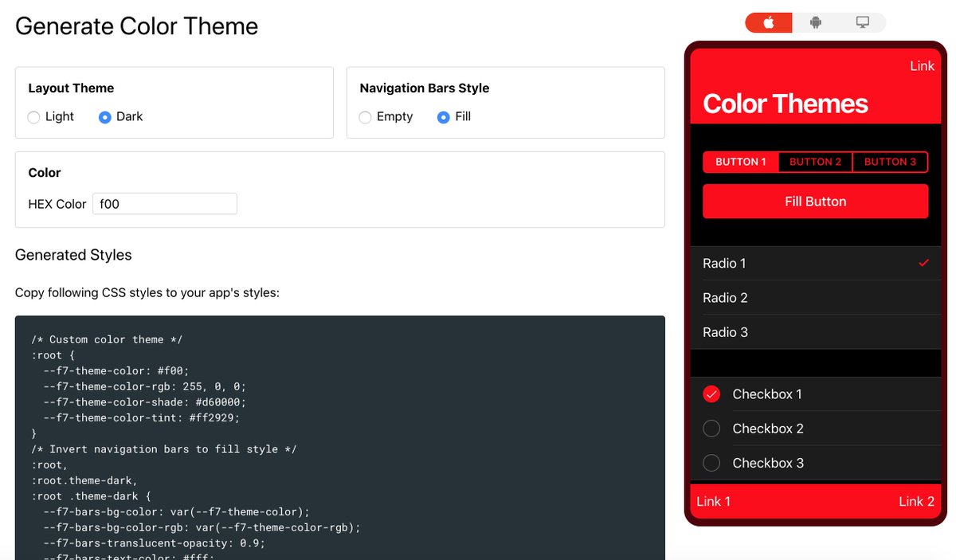Select Radio 2 list item
This screenshot has width=956, height=560.
(815, 298)
